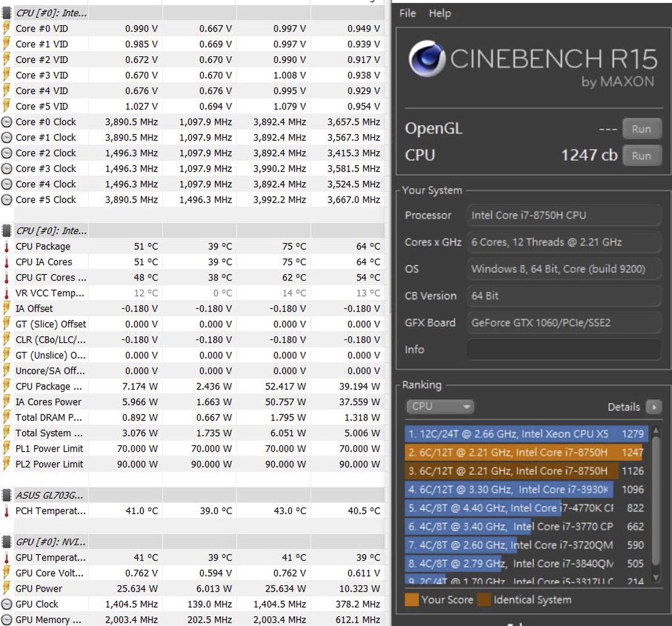Click the Info input field
The width and height of the screenshot is (672, 626).
click(x=564, y=350)
